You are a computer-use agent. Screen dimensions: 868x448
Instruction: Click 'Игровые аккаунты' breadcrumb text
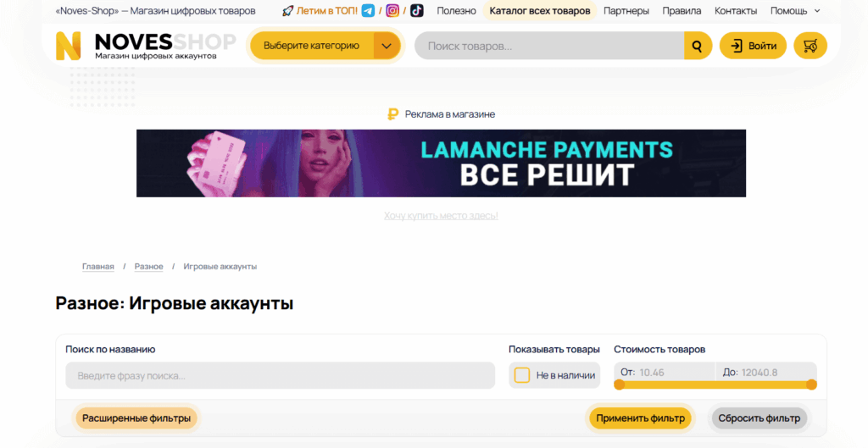(x=220, y=267)
